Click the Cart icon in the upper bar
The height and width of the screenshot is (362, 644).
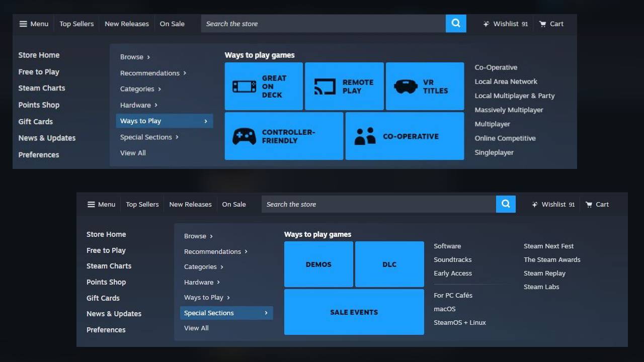[x=543, y=24]
